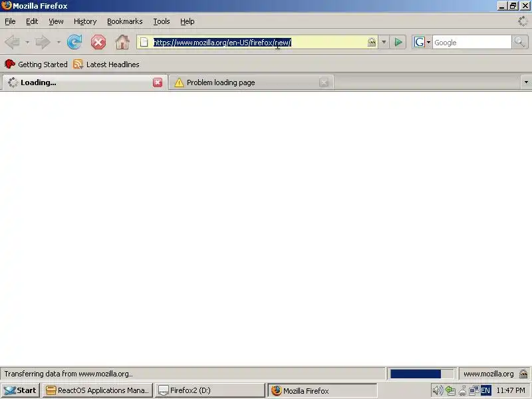Switch to Problem loading page tab
Image resolution: width=532 pixels, height=399 pixels.
pos(251,82)
